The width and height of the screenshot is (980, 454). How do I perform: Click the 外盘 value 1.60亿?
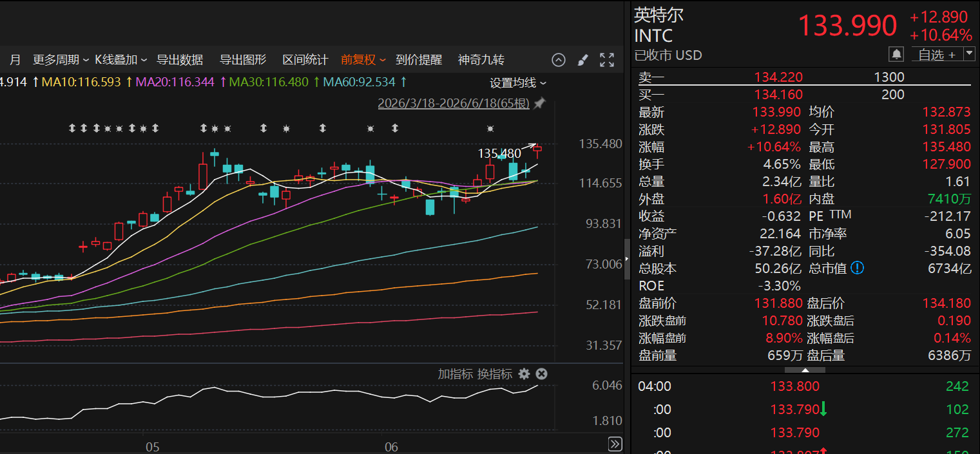coord(782,199)
